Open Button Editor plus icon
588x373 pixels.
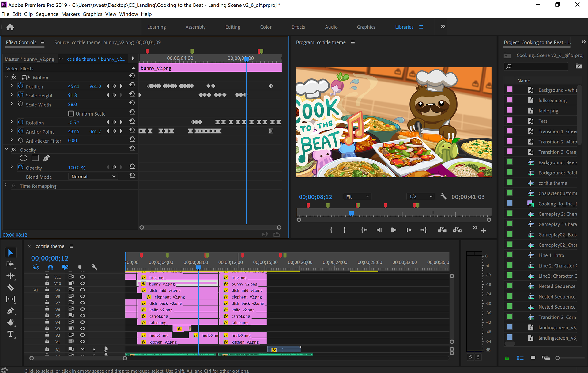point(484,231)
